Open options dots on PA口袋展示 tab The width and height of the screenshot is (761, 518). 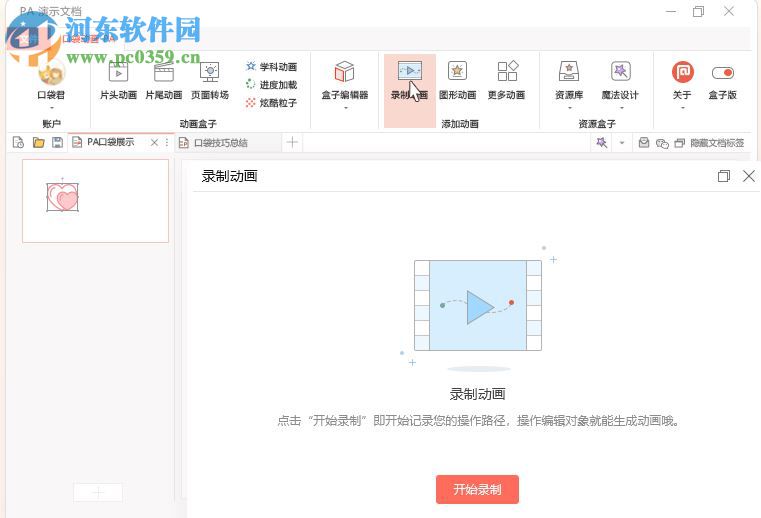coord(166,142)
